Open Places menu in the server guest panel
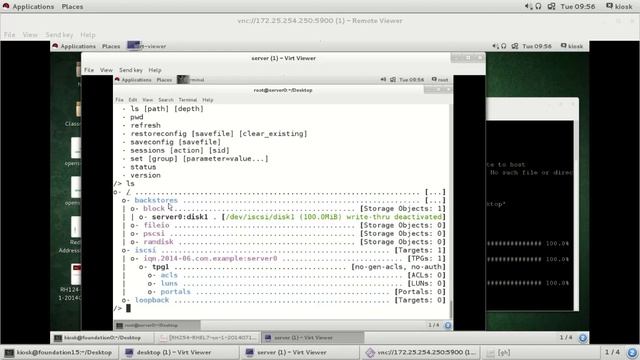The image size is (640, 360). tap(164, 80)
